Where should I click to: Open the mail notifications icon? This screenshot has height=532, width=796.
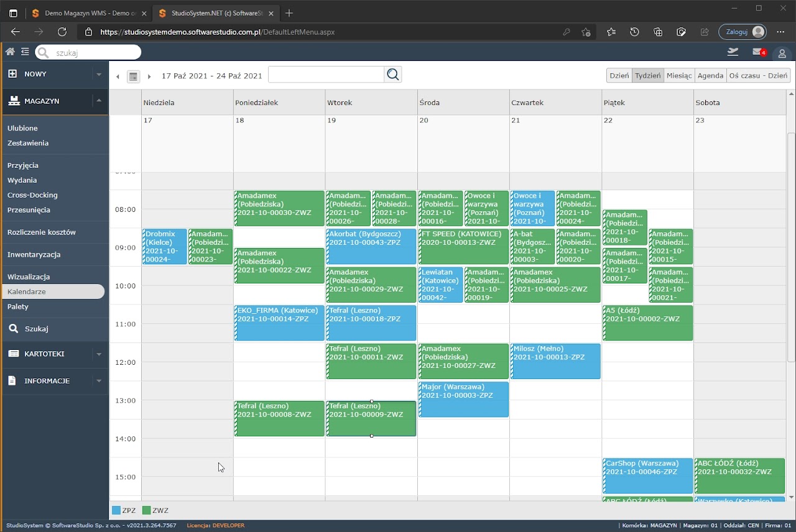coord(757,52)
